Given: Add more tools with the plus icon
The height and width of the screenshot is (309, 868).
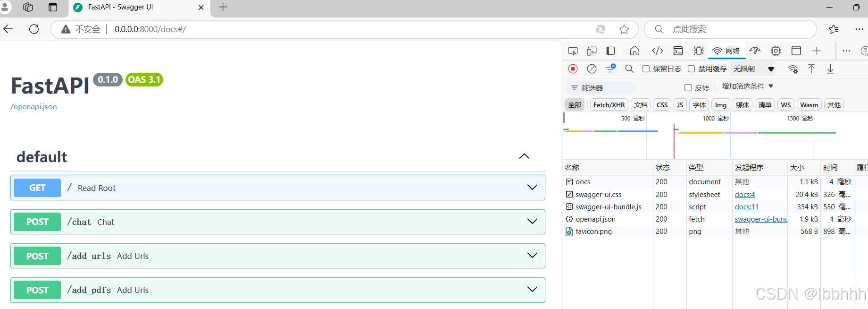Looking at the screenshot, I should coord(817,51).
